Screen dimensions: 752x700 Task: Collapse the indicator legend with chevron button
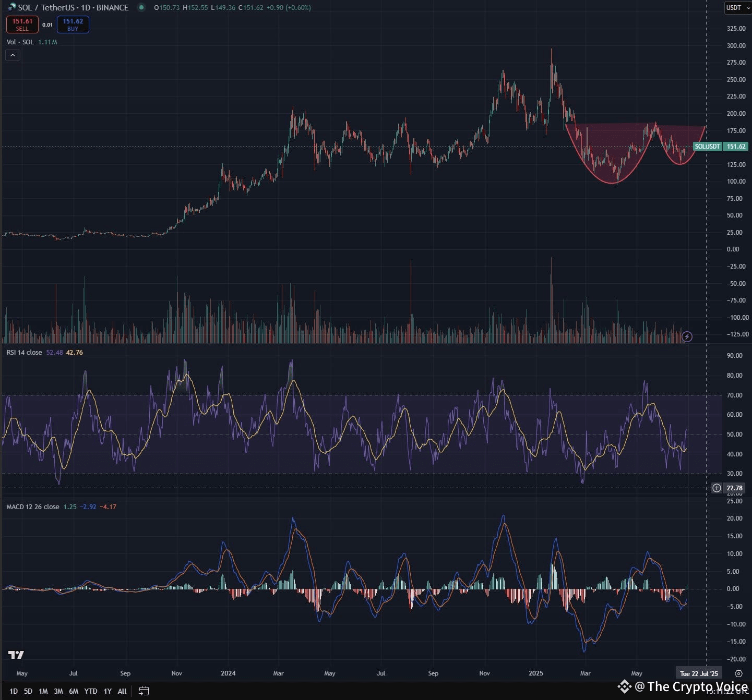13,55
